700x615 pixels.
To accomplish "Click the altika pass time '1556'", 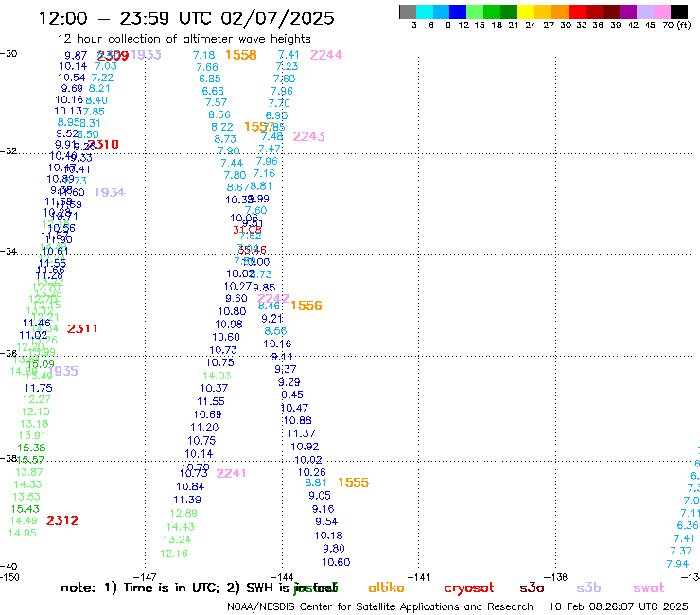I will pyautogui.click(x=306, y=306).
